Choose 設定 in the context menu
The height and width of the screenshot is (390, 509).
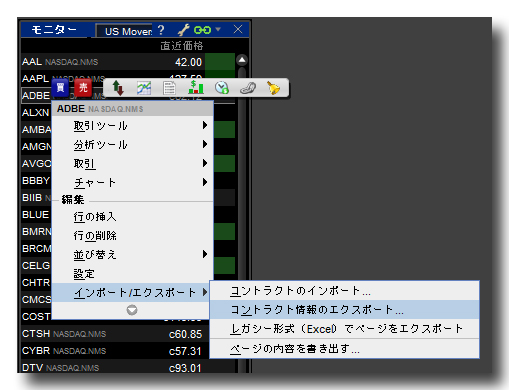[133, 274]
